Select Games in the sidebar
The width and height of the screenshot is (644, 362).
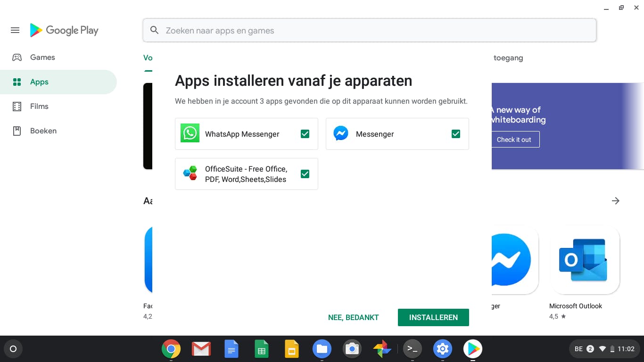click(58, 58)
